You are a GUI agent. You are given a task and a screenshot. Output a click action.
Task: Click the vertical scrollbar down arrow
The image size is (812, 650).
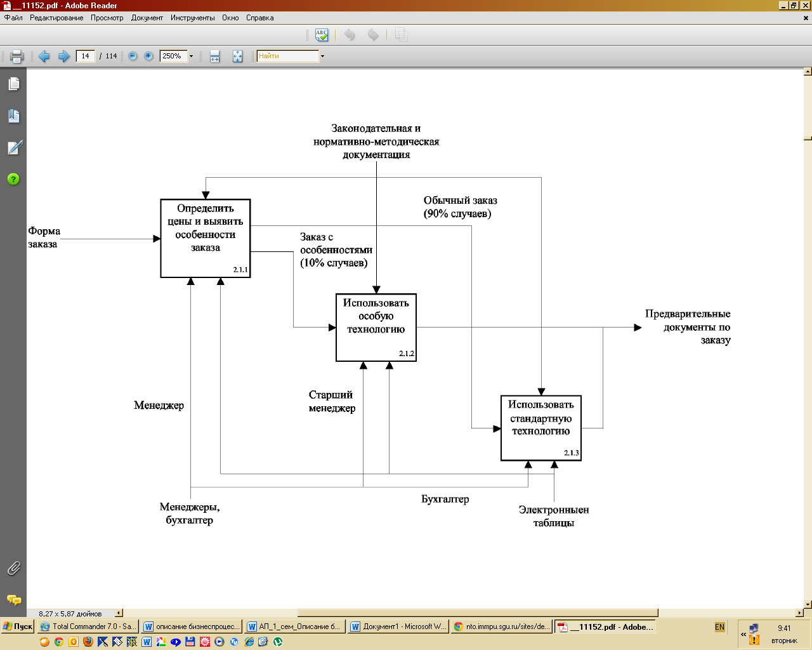(x=808, y=604)
